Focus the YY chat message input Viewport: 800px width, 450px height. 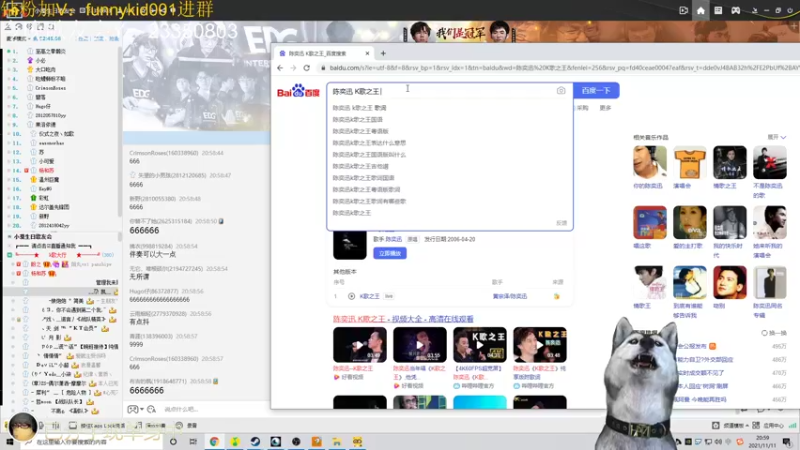214,409
